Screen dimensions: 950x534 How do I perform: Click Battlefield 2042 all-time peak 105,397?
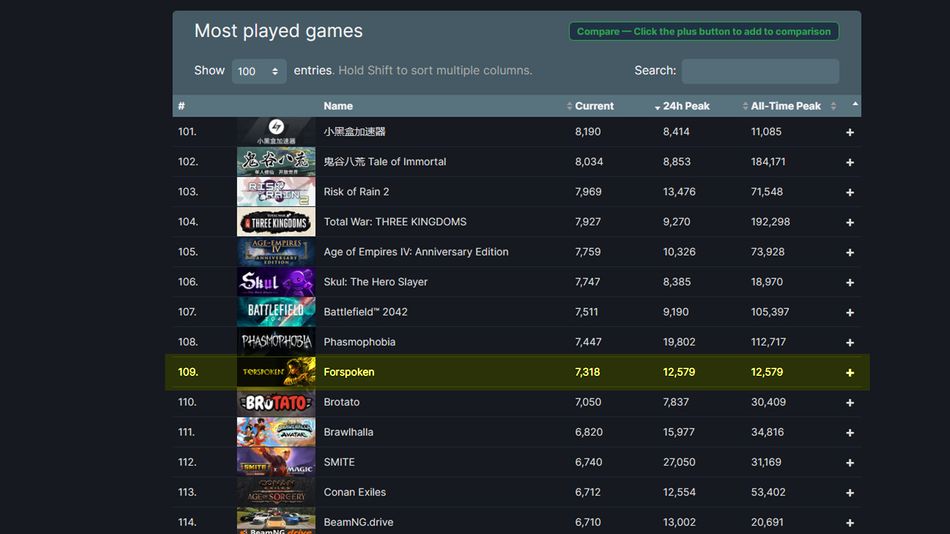pyautogui.click(x=769, y=312)
